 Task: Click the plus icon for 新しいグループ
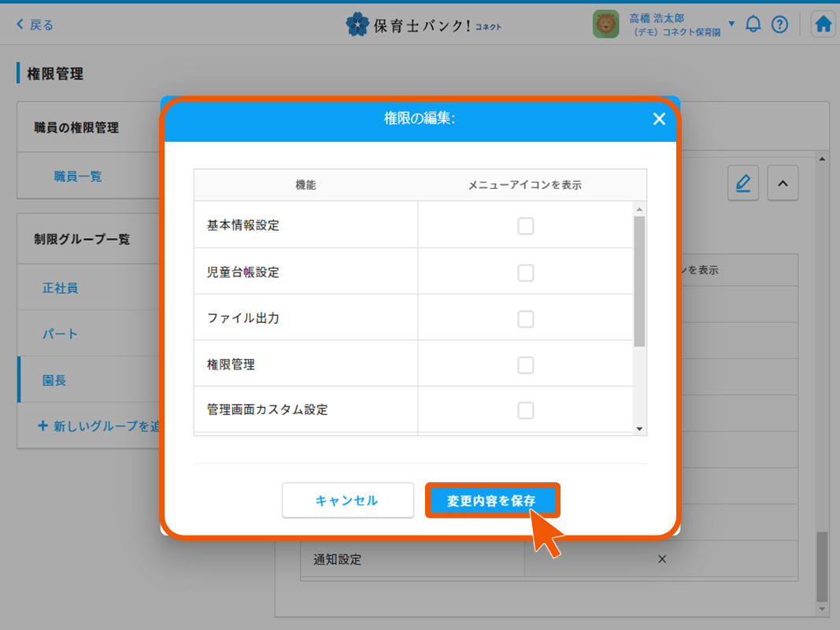[x=43, y=426]
